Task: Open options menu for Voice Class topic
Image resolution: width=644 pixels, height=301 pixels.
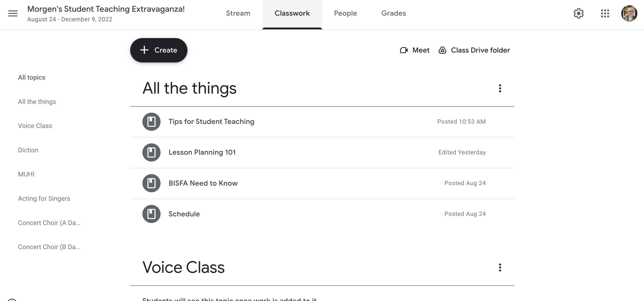Action: (500, 267)
